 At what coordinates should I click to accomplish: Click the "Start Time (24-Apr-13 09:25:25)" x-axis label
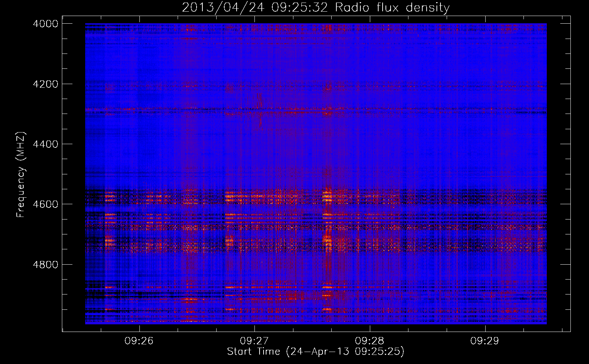[316, 352]
